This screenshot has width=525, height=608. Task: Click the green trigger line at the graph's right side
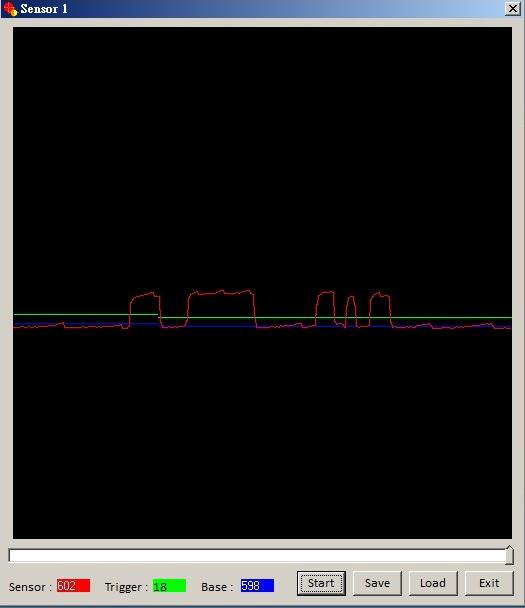pyautogui.click(x=465, y=318)
